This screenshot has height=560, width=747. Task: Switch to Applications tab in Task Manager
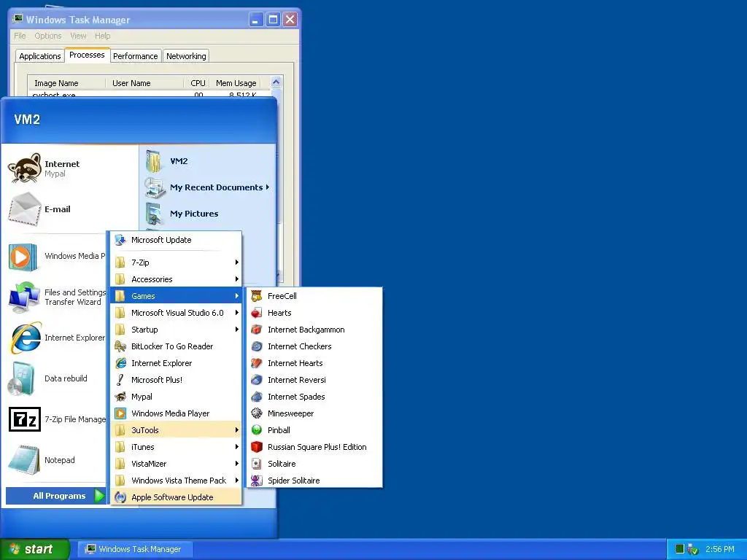39,56
